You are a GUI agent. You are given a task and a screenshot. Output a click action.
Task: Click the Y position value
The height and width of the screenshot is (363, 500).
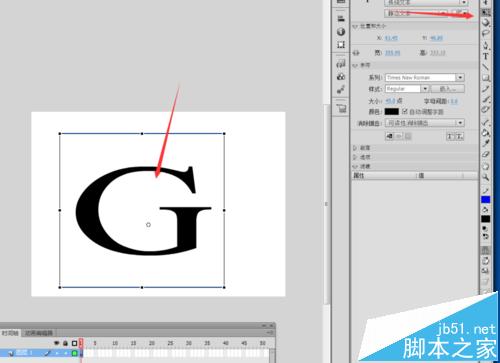click(x=436, y=38)
